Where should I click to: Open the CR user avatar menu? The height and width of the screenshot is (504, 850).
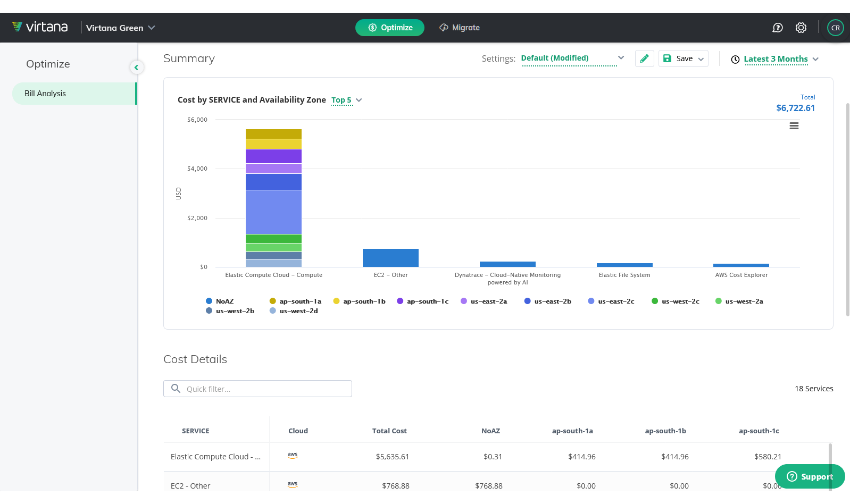coord(836,28)
